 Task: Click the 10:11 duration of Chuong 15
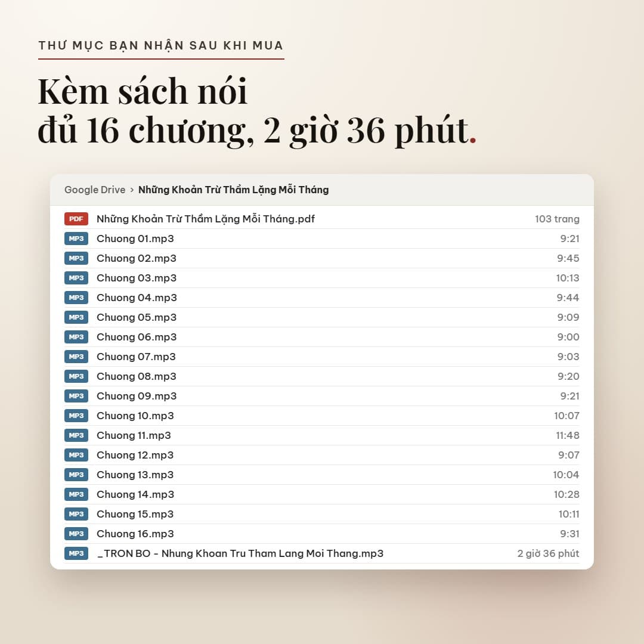569,515
